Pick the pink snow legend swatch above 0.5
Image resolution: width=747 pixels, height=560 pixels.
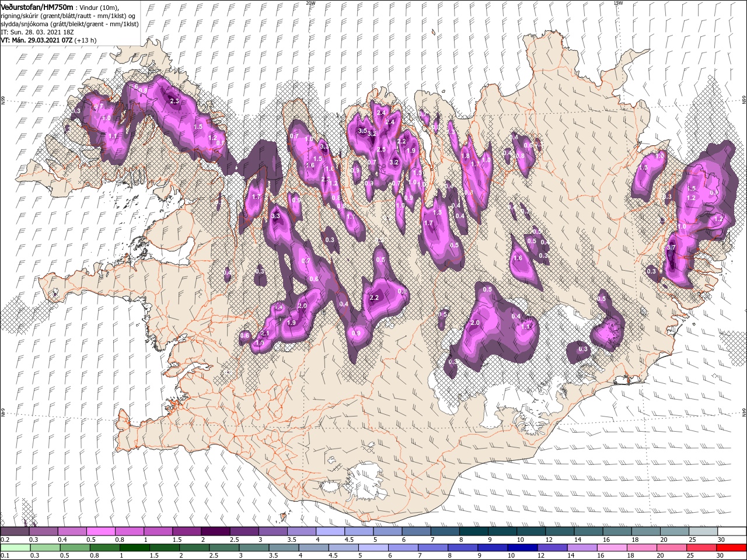(x=101, y=531)
